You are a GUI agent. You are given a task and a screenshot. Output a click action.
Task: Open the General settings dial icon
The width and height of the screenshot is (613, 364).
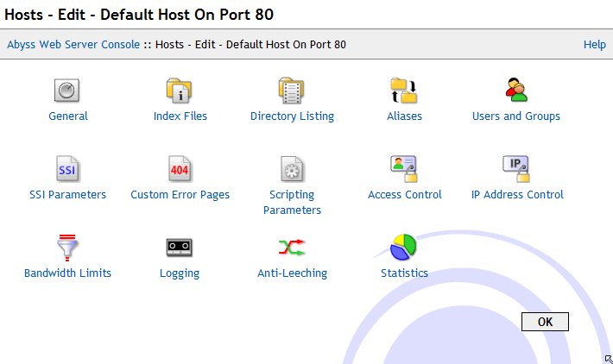66,91
